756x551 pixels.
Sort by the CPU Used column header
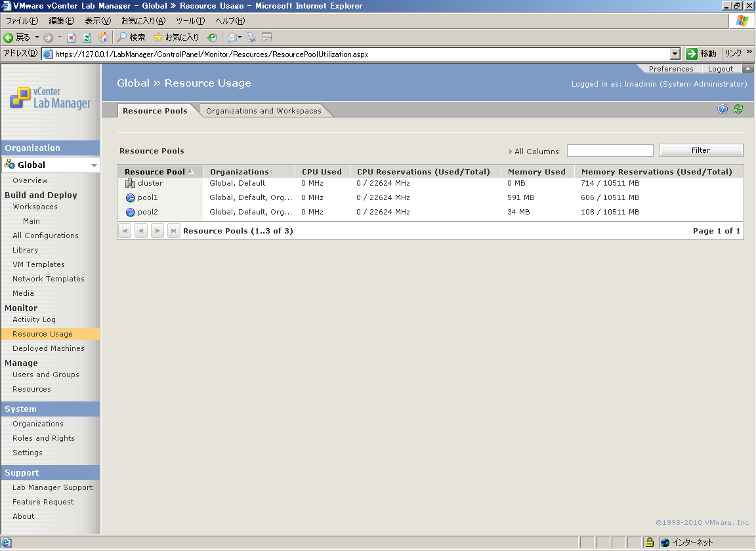[x=322, y=172]
